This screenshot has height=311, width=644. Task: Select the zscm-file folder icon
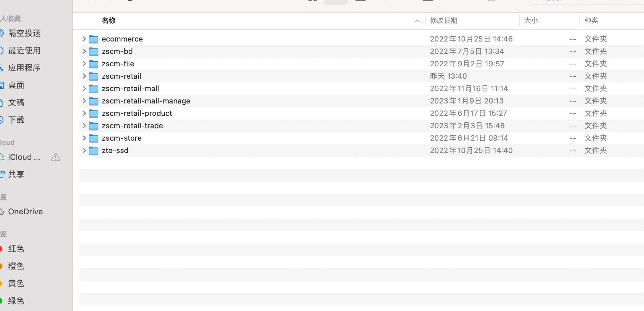[x=94, y=64]
